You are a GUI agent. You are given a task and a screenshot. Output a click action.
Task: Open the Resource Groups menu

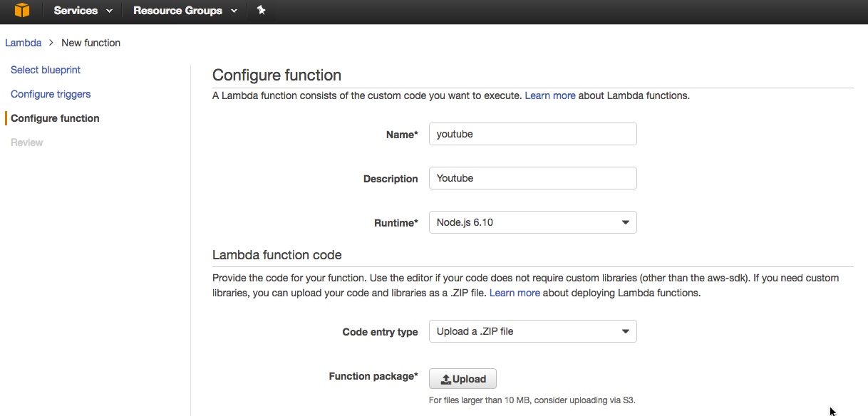177,11
